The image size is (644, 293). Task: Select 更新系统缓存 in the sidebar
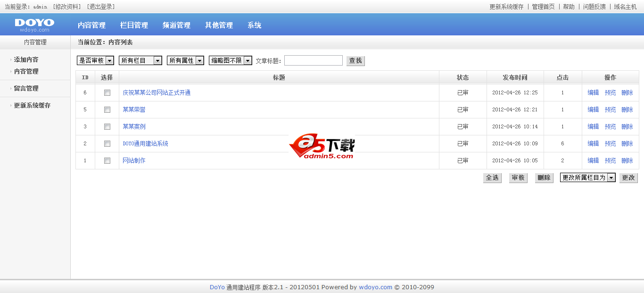pos(32,106)
